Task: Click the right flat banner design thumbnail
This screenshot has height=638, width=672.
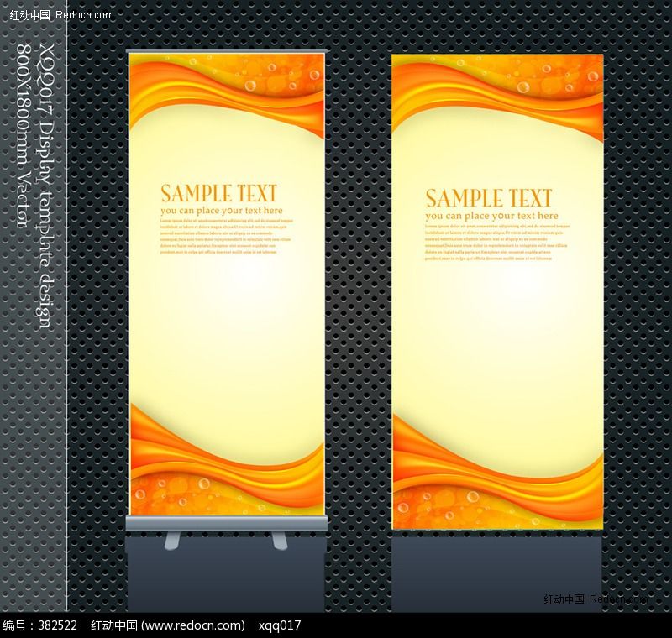Action: [x=497, y=291]
